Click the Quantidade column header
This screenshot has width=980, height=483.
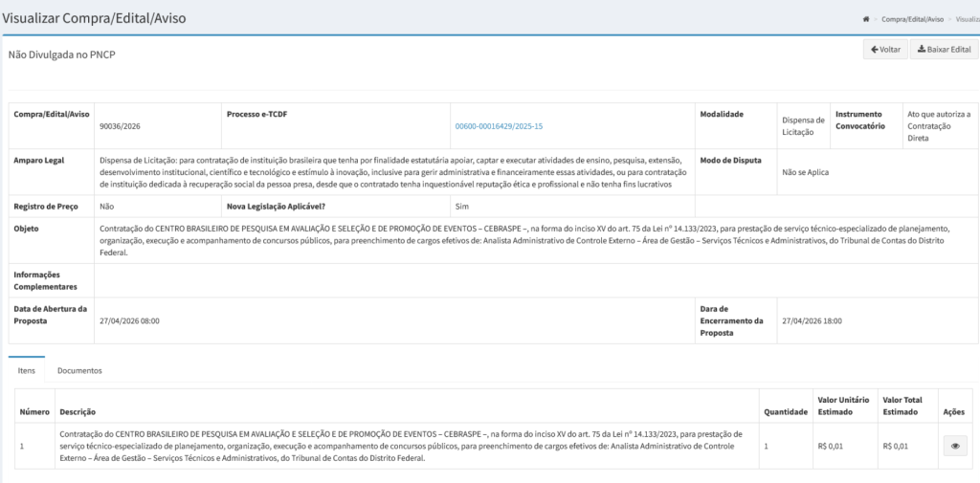(x=787, y=412)
